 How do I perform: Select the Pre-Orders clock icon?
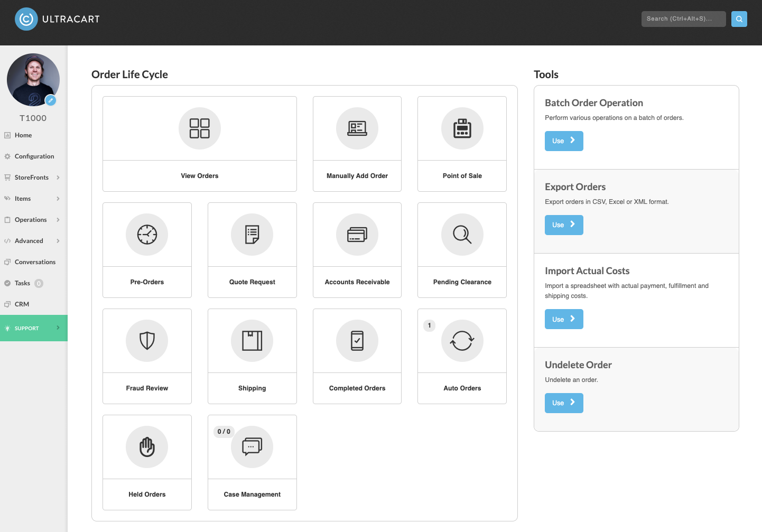[x=147, y=235]
